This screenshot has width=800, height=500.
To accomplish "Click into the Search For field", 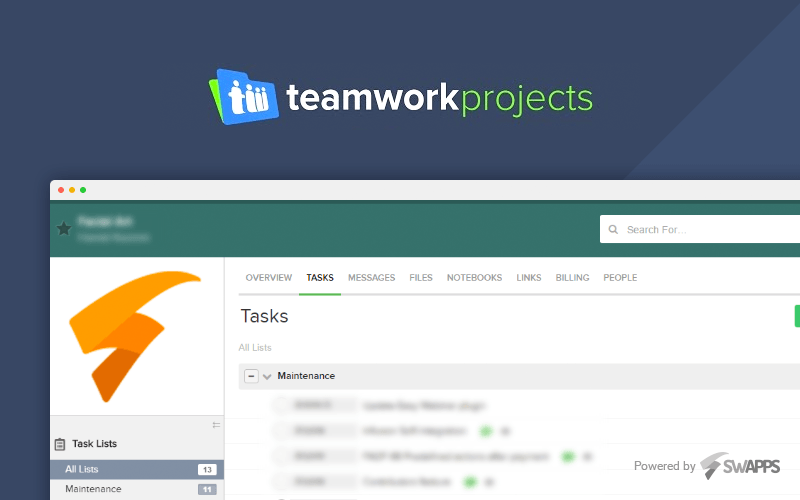I will click(700, 229).
